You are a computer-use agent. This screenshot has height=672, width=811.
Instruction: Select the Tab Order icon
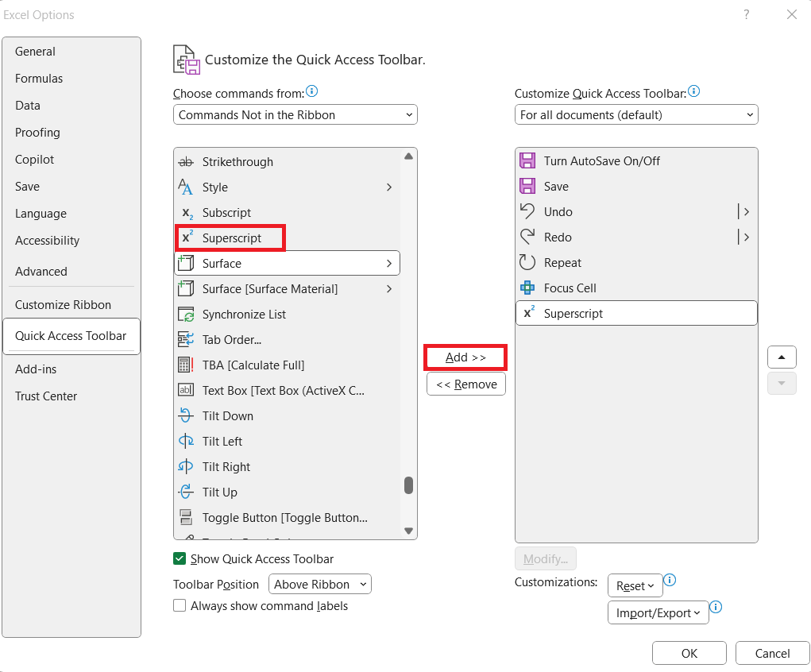[186, 339]
